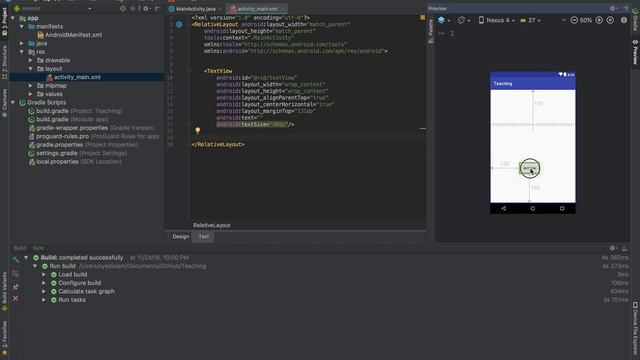This screenshot has width=640, height=360.
Task: Open settings.gradle file
Action: (x=78, y=153)
